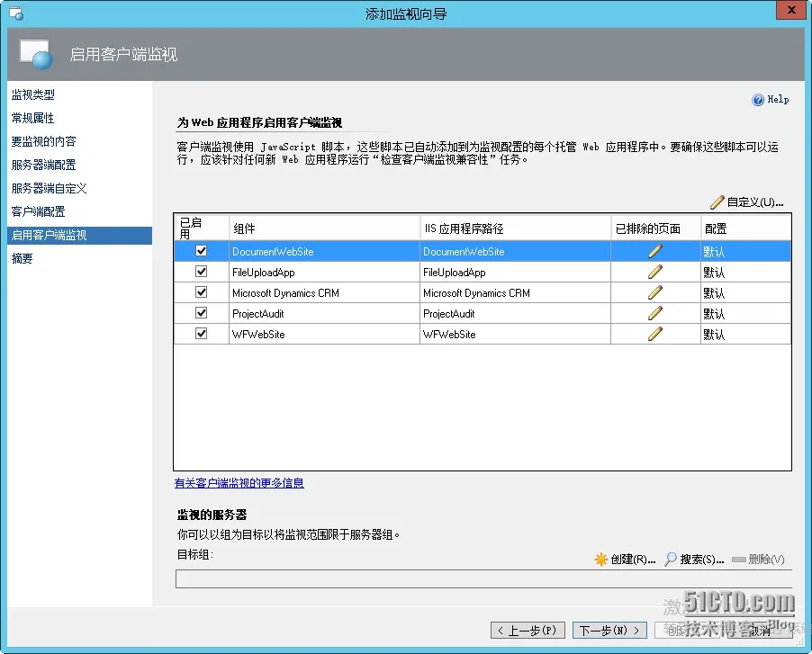
Task: Go to 要监视的内容 wizard step
Action: 44,141
